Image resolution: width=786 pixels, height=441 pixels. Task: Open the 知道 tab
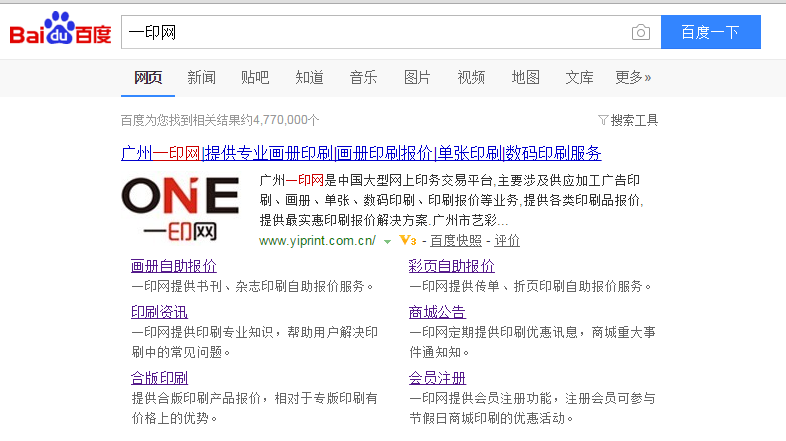click(x=309, y=78)
